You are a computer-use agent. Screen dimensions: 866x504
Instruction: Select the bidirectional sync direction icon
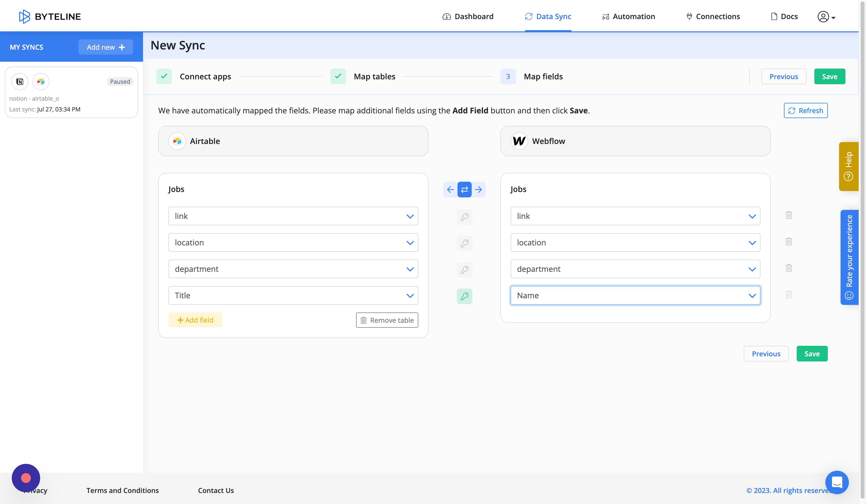(x=464, y=189)
